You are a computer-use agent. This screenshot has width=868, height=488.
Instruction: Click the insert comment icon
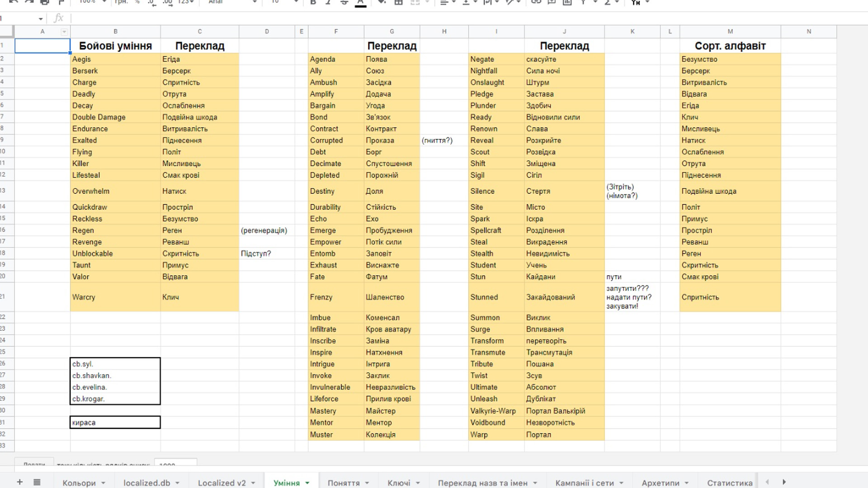pos(552,2)
